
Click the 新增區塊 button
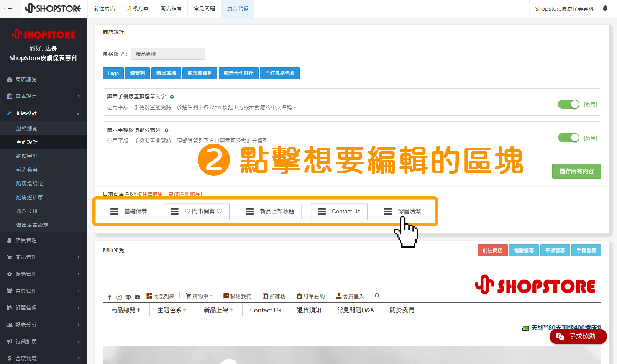(x=166, y=73)
